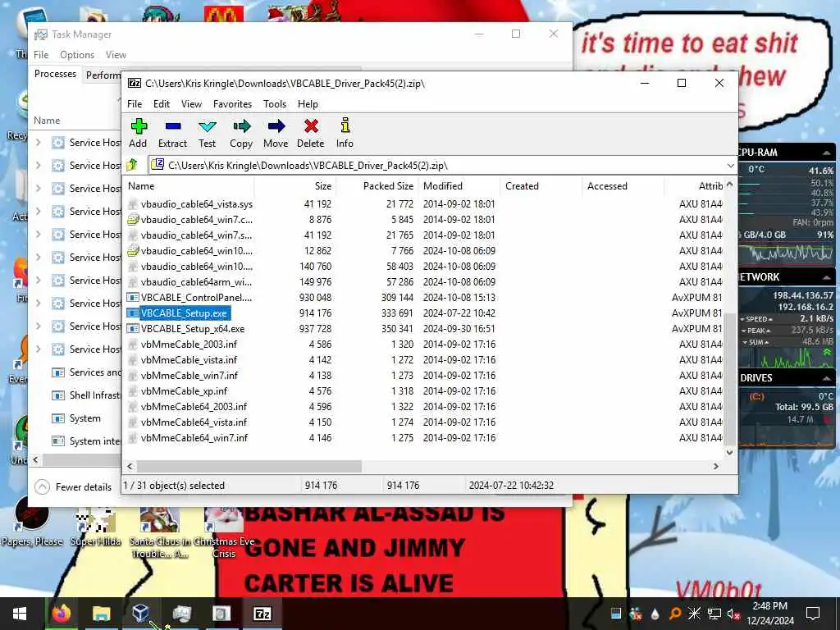
Task: Expand the address bar path dropdown
Action: pyautogui.click(x=730, y=166)
